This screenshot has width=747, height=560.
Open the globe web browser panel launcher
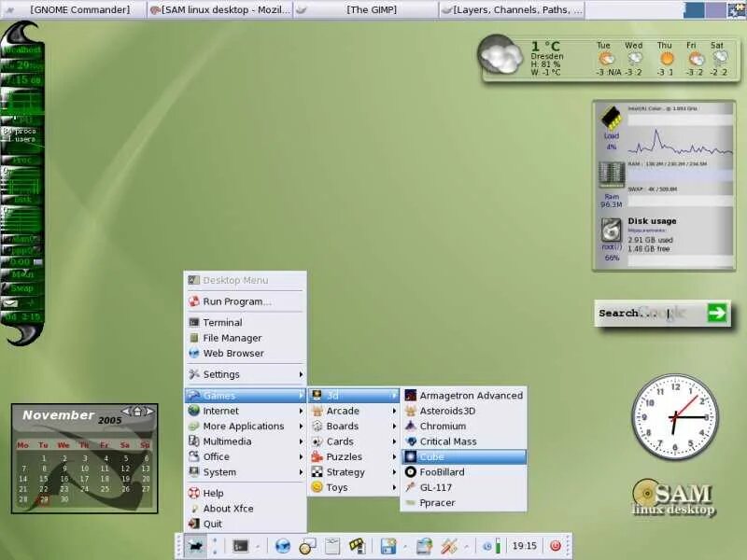click(x=283, y=546)
